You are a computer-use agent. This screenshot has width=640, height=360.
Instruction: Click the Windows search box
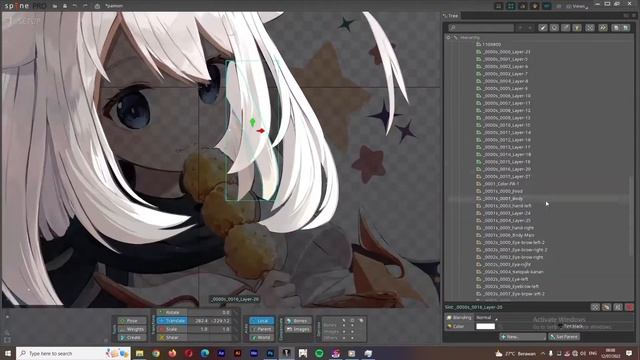(x=73, y=353)
